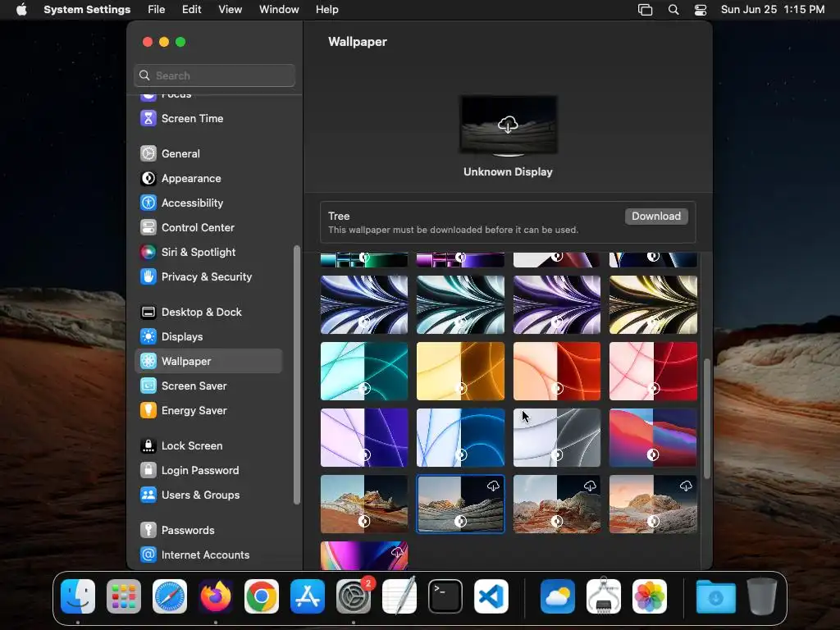Pick the yellow MacBook Air swirl wallpaper

pos(653,305)
